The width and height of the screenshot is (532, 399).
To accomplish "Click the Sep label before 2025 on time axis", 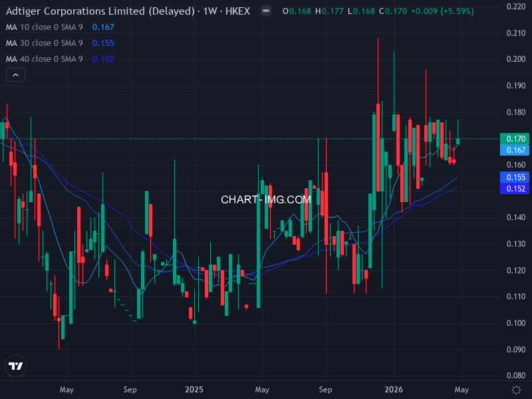I will tap(130, 390).
